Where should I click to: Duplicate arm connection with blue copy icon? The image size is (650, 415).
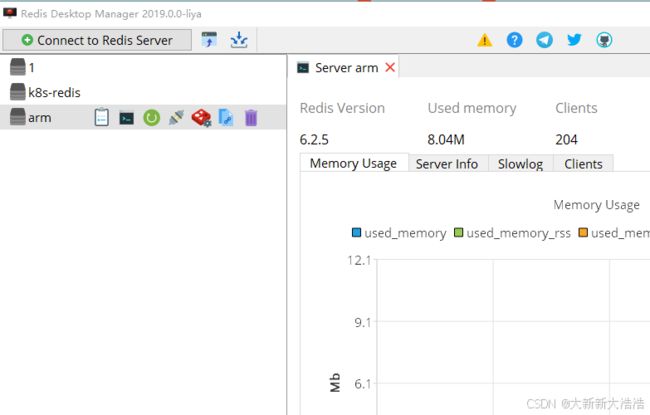click(226, 118)
